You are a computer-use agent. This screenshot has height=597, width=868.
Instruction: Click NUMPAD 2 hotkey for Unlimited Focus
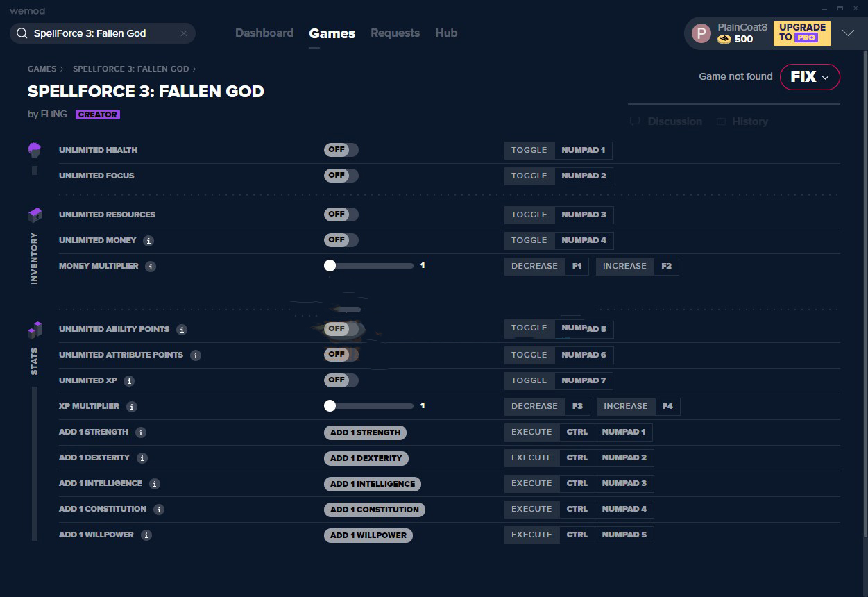click(x=584, y=176)
